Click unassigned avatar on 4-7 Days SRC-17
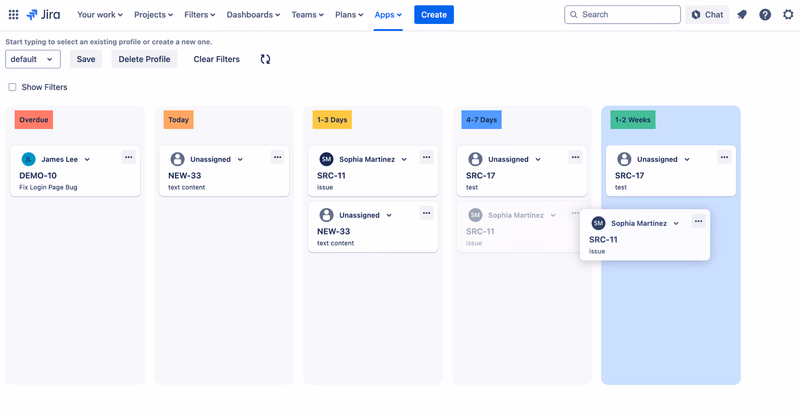 pyautogui.click(x=476, y=159)
